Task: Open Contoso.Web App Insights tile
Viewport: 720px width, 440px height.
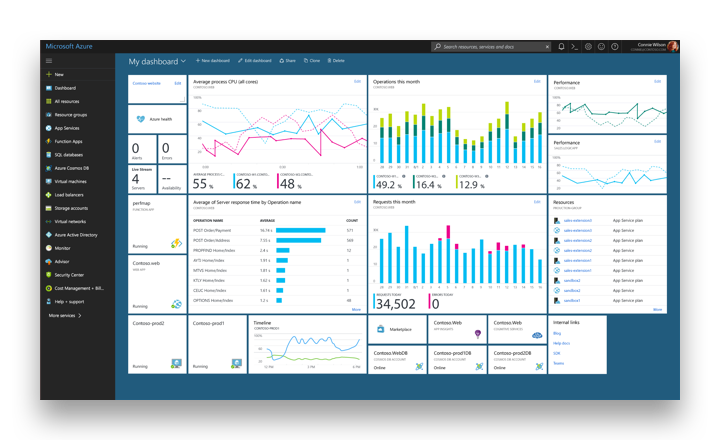Action: click(457, 329)
